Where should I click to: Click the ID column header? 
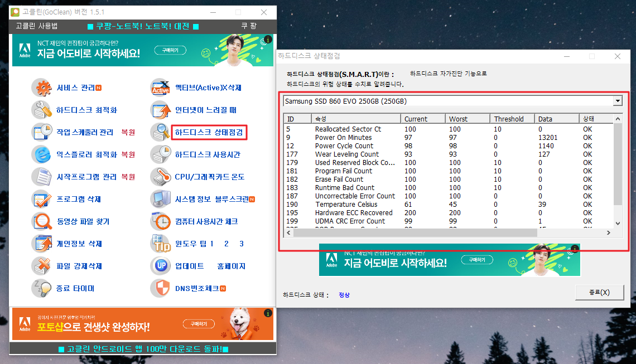[x=297, y=119]
